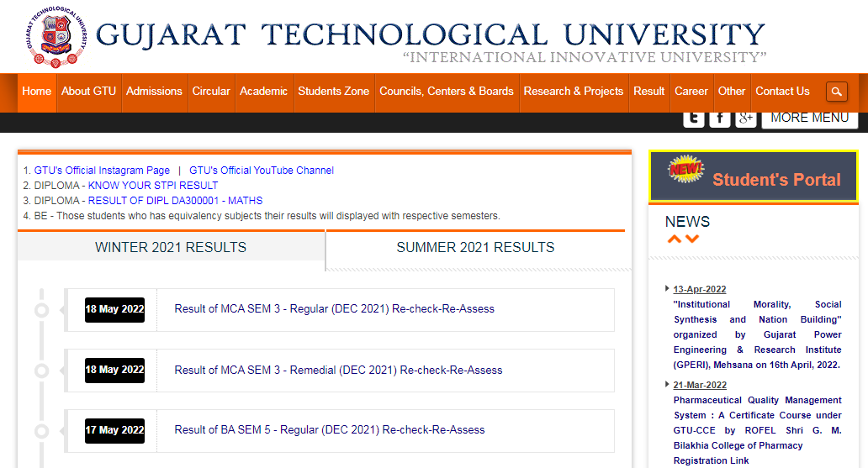Go to the Home menu item
Viewport: 868px width, 468px height.
(x=36, y=92)
